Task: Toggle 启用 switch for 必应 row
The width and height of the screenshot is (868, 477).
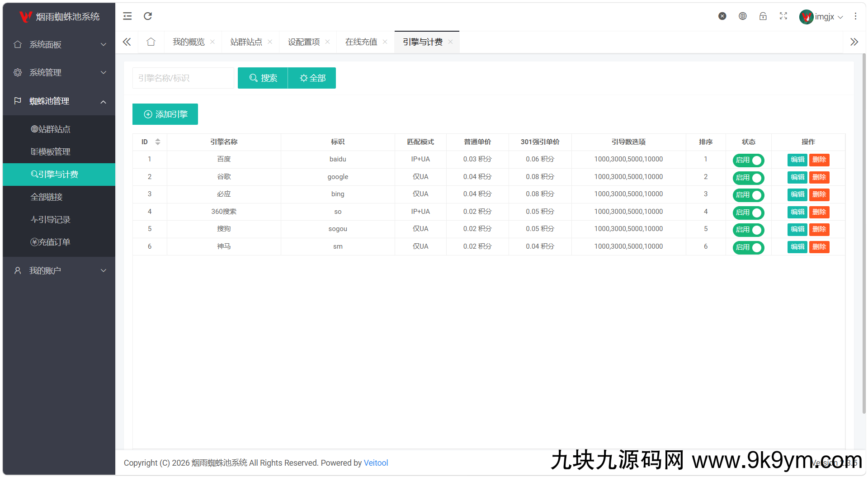Action: (748, 195)
